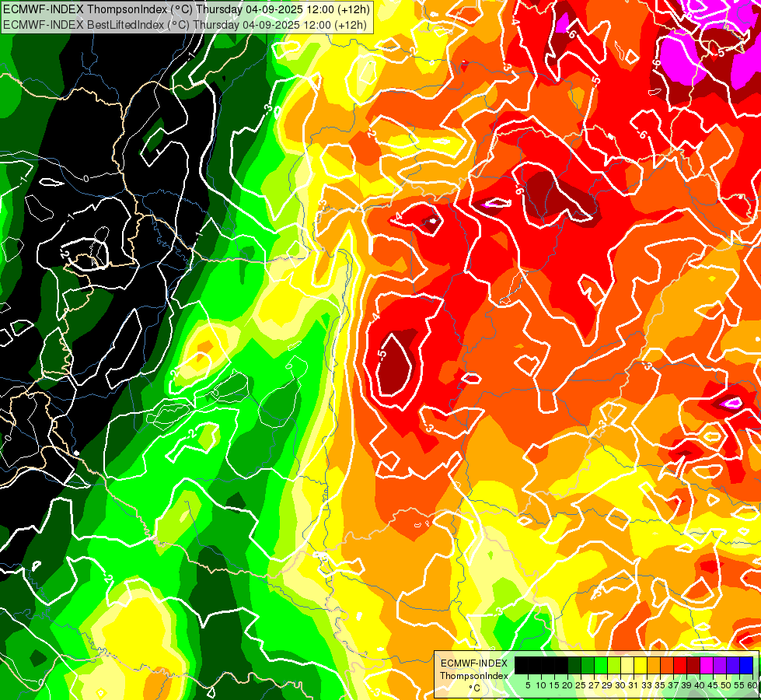Select the bright red legend swatch (37-39)
761x700 pixels.
coord(680,665)
